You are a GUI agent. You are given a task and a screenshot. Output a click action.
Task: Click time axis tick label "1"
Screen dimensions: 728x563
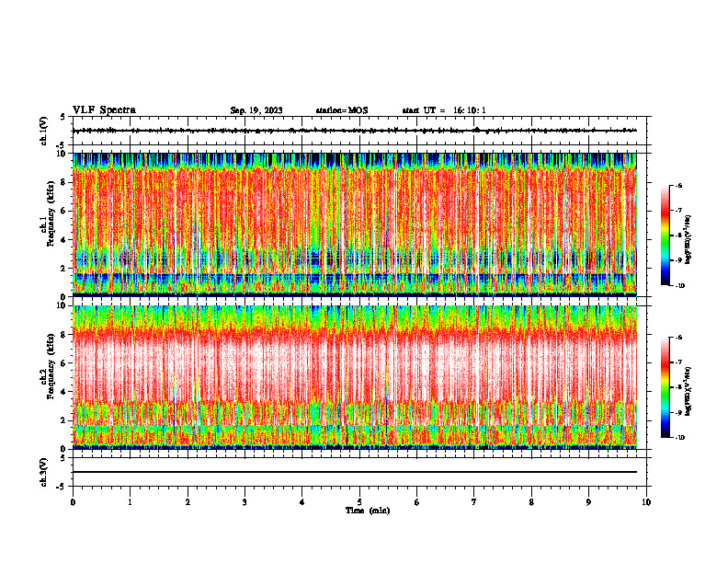coord(130,502)
